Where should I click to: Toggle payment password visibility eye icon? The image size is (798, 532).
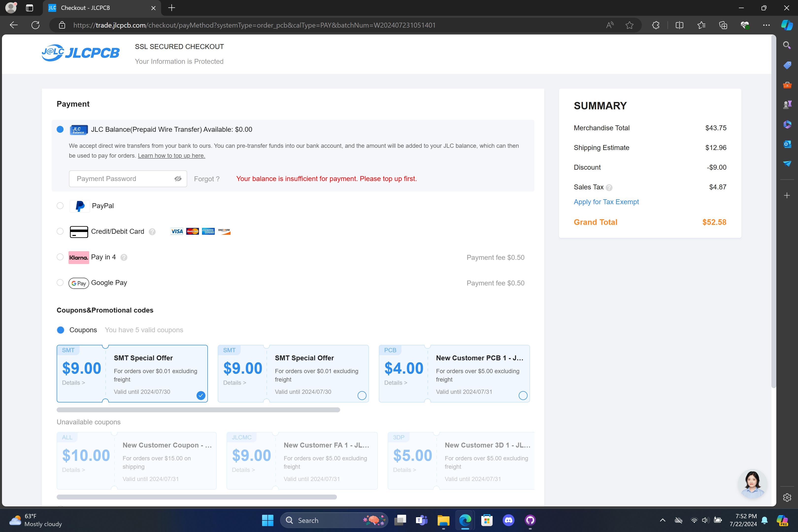pyautogui.click(x=178, y=179)
